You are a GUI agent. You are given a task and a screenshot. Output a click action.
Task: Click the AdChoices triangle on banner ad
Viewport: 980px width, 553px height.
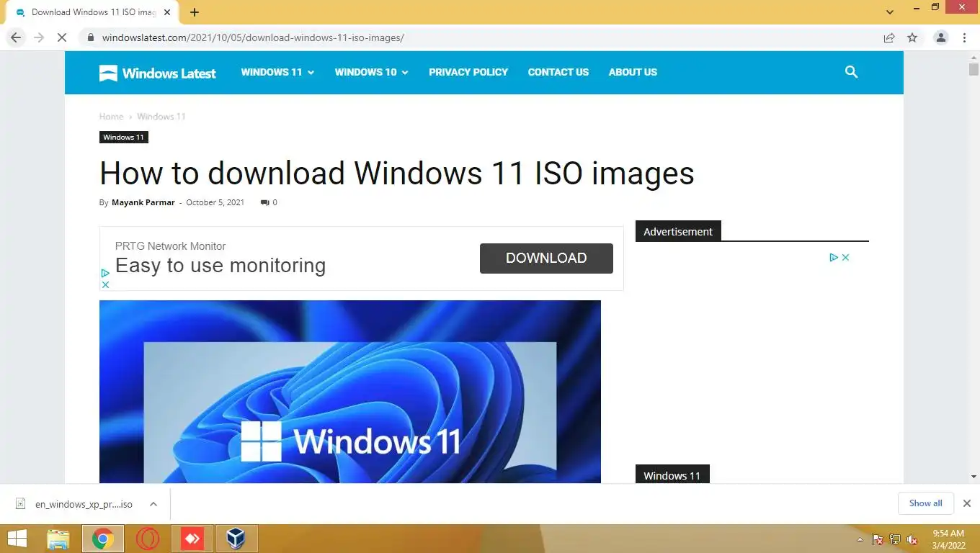pos(105,273)
